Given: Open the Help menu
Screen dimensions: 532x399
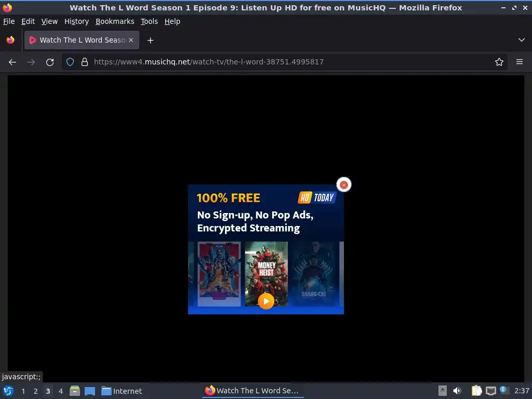Looking at the screenshot, I should tap(172, 21).
